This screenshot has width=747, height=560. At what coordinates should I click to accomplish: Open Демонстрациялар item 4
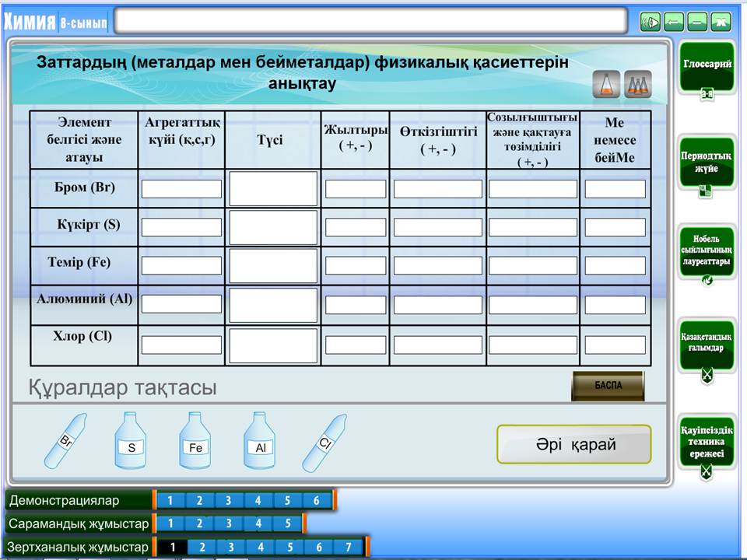[x=258, y=500]
